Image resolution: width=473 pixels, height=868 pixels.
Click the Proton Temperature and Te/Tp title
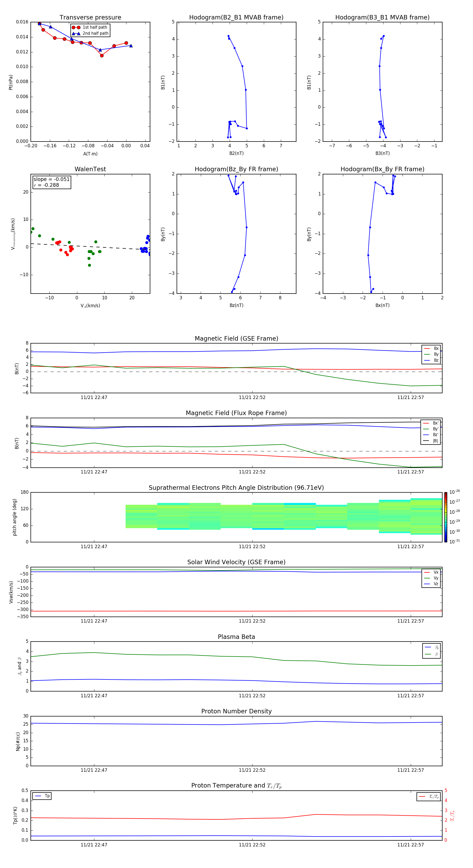point(236,786)
